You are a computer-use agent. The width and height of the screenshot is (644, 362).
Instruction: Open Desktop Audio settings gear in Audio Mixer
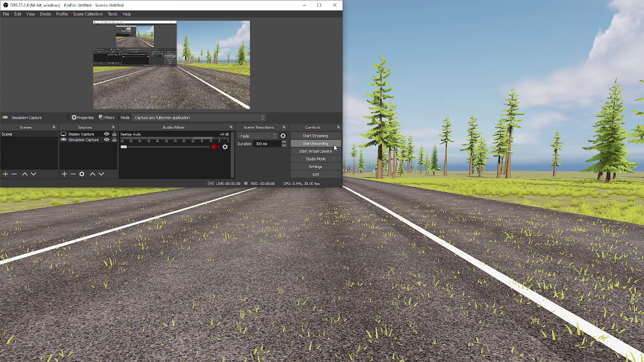pos(225,147)
